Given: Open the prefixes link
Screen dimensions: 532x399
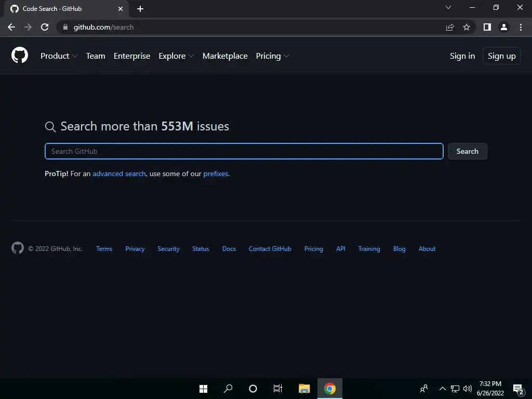Looking at the screenshot, I should 216,174.
